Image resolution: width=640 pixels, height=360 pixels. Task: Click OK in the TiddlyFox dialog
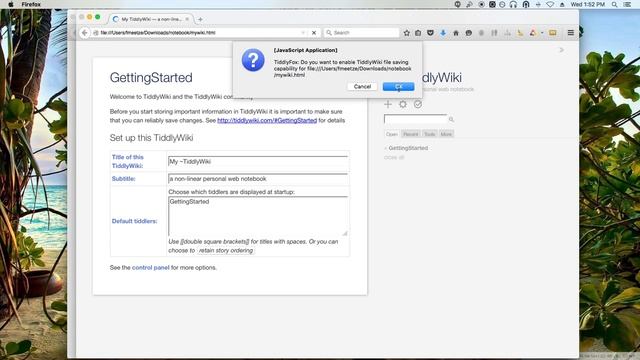point(398,87)
